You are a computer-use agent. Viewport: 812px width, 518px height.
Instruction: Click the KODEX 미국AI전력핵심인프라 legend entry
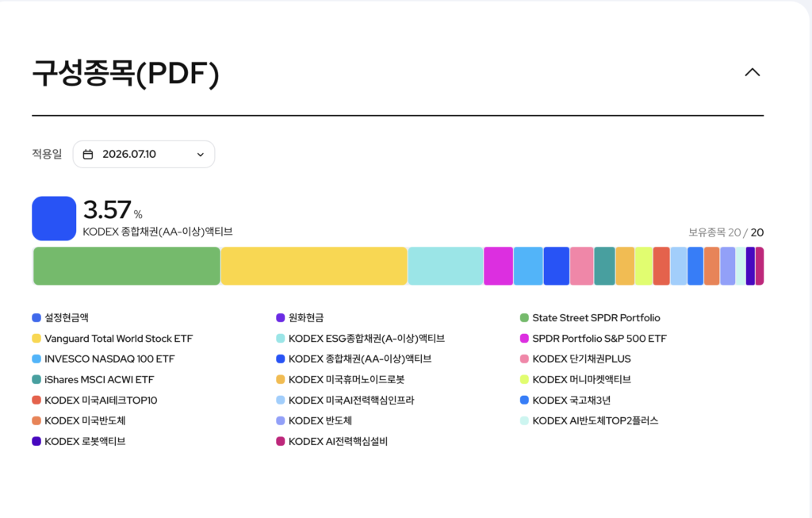pos(346,400)
